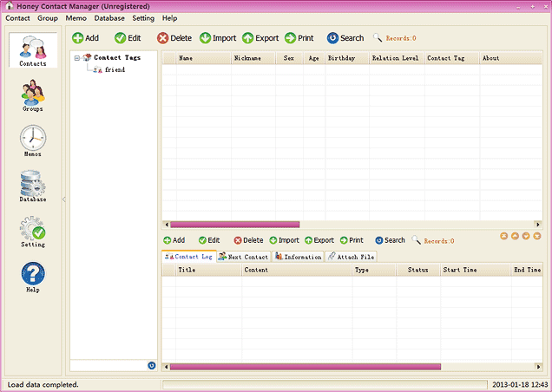Click the Age column header
This screenshot has width=552, height=392.
click(314, 58)
